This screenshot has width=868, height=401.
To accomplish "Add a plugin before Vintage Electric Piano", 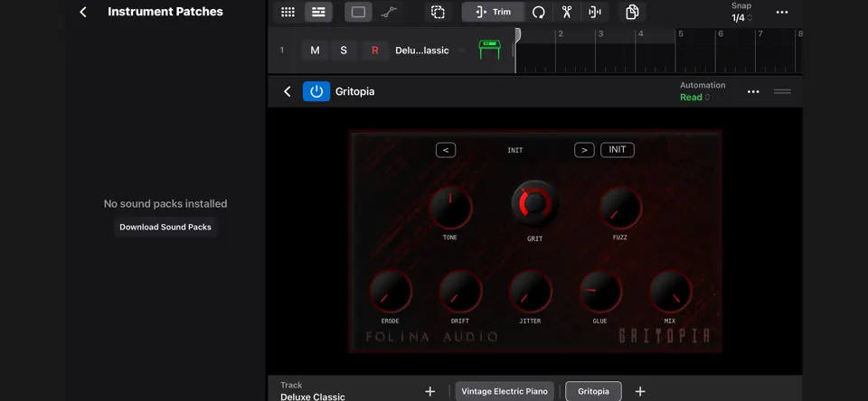I will coord(429,392).
